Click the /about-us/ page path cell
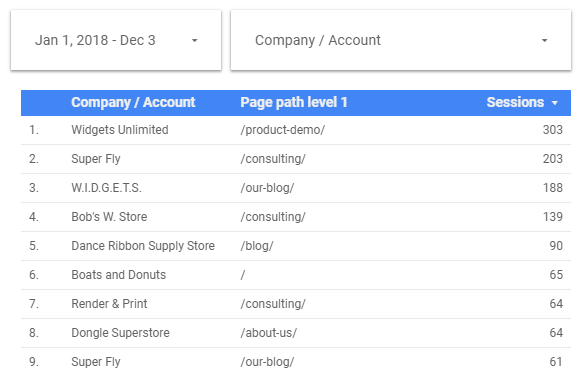The width and height of the screenshot is (588, 375). [x=268, y=333]
